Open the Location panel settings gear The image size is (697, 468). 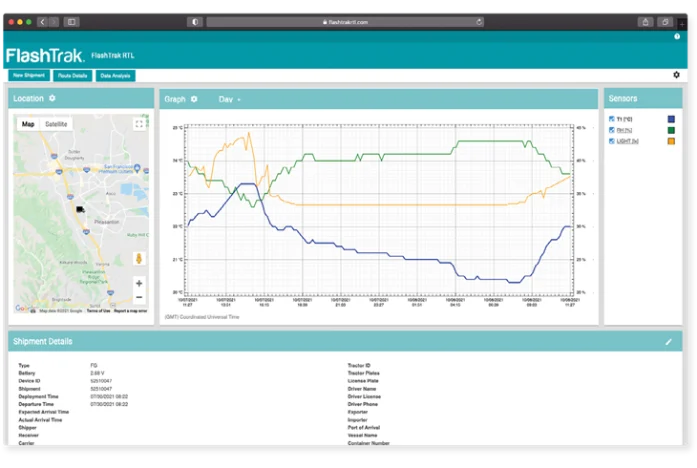click(x=52, y=98)
